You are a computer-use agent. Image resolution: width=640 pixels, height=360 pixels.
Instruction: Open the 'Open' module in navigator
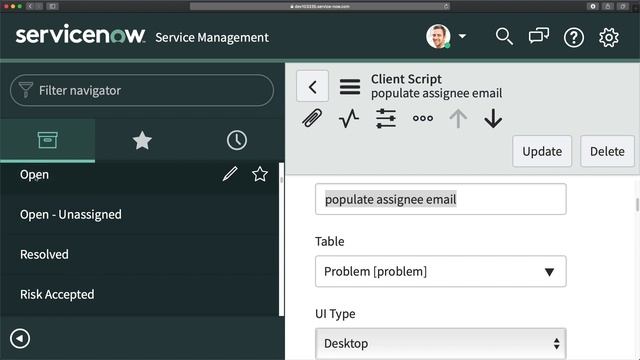point(34,175)
